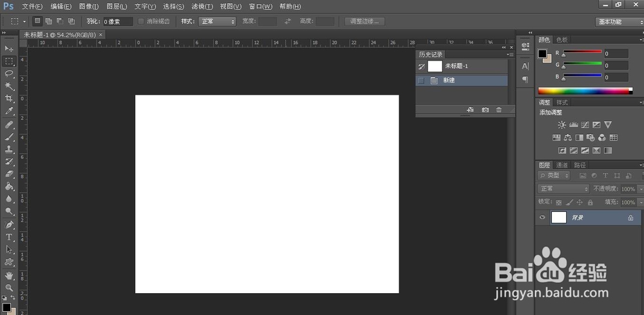Viewport: 644px width, 315px height.
Task: Select the Hand tool
Action: [x=8, y=275]
